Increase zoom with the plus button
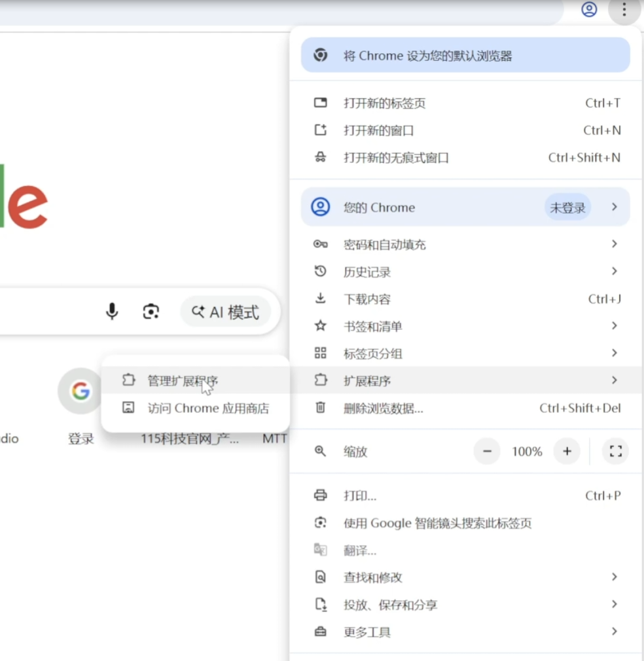The width and height of the screenshot is (644, 661). (x=567, y=451)
